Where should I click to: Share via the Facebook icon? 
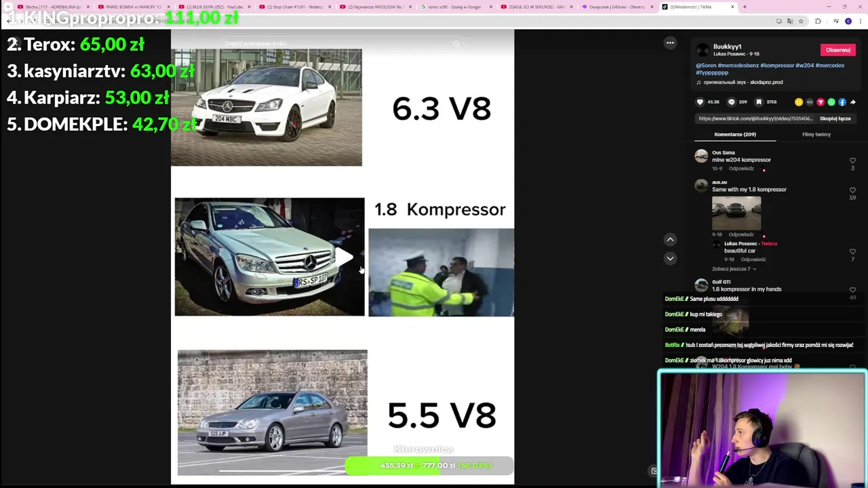pyautogui.click(x=842, y=102)
